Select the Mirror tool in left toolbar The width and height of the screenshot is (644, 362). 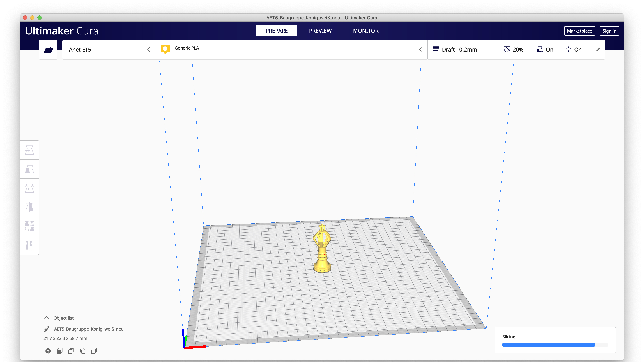click(x=29, y=207)
